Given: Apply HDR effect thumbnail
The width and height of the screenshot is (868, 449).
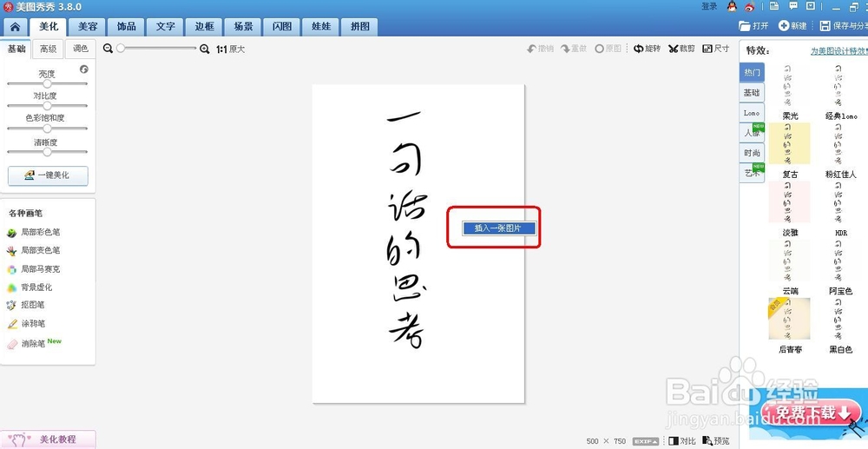Looking at the screenshot, I should [x=841, y=202].
